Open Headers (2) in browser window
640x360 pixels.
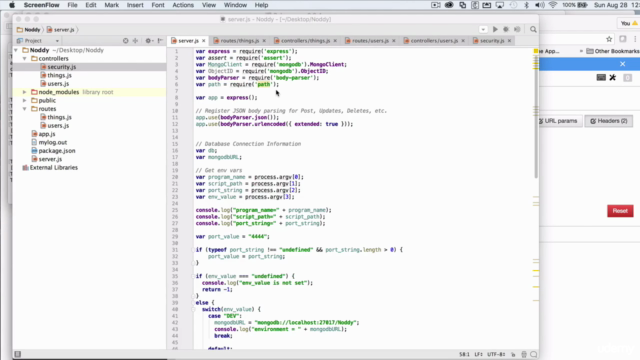(x=609, y=121)
